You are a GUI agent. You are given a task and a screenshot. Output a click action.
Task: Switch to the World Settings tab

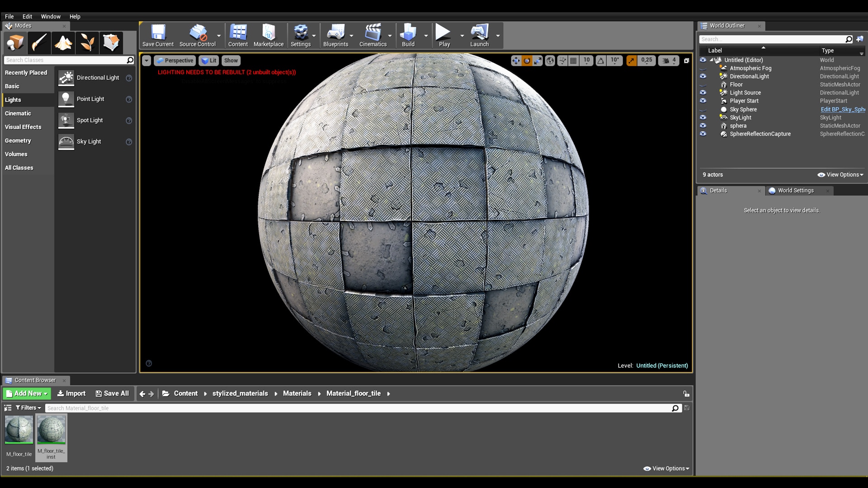[796, 190]
